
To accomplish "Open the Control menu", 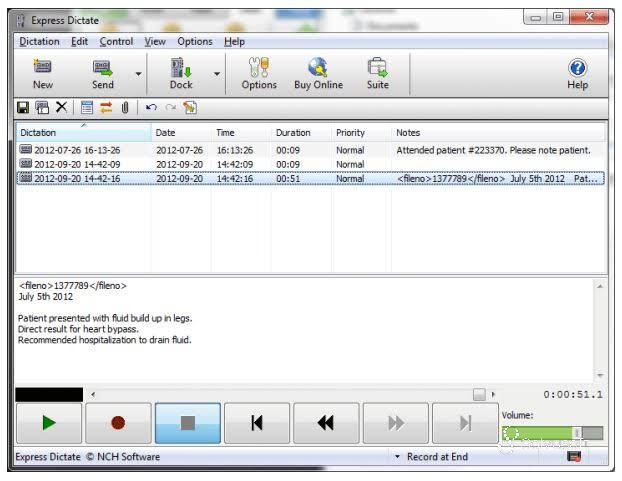I will click(116, 42).
